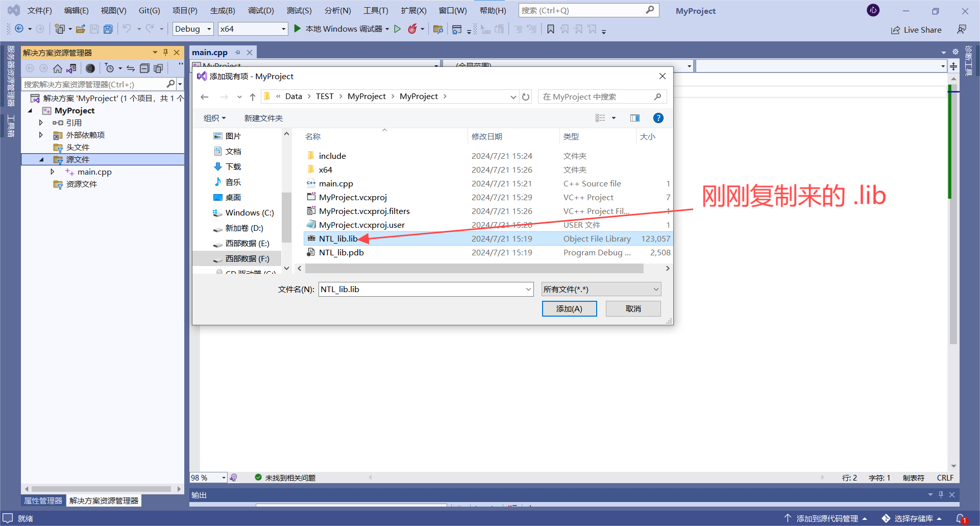Click the blue Help icon in dialog
This screenshot has height=526, width=980.
[658, 118]
